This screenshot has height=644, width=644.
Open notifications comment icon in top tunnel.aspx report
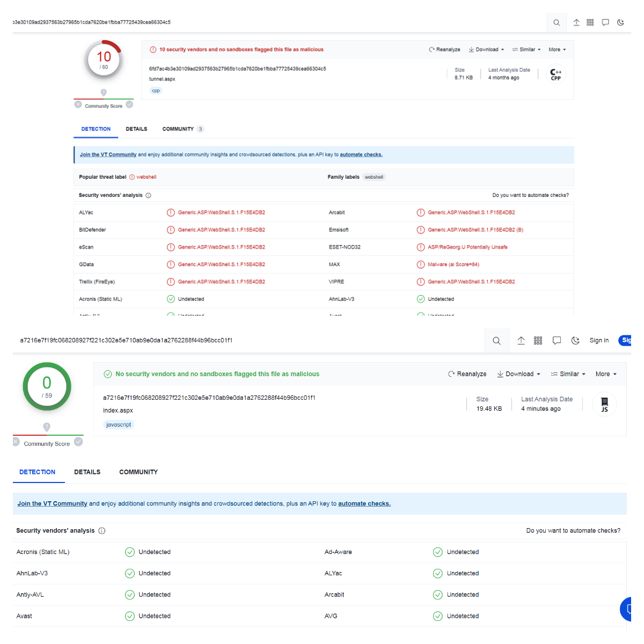point(605,23)
